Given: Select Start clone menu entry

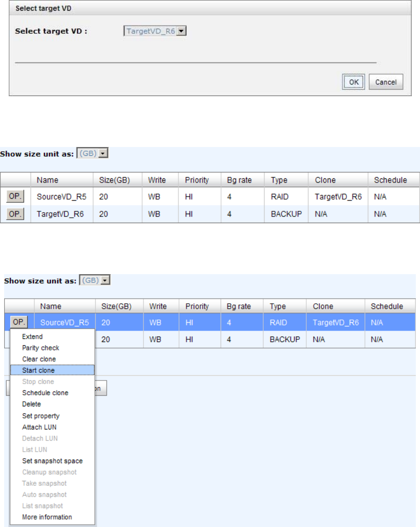Looking at the screenshot, I should click(52, 370).
